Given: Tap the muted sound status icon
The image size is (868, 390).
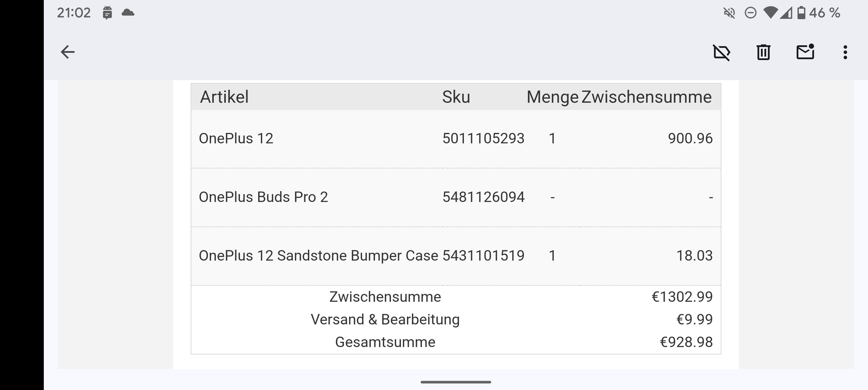Looking at the screenshot, I should click(x=729, y=13).
